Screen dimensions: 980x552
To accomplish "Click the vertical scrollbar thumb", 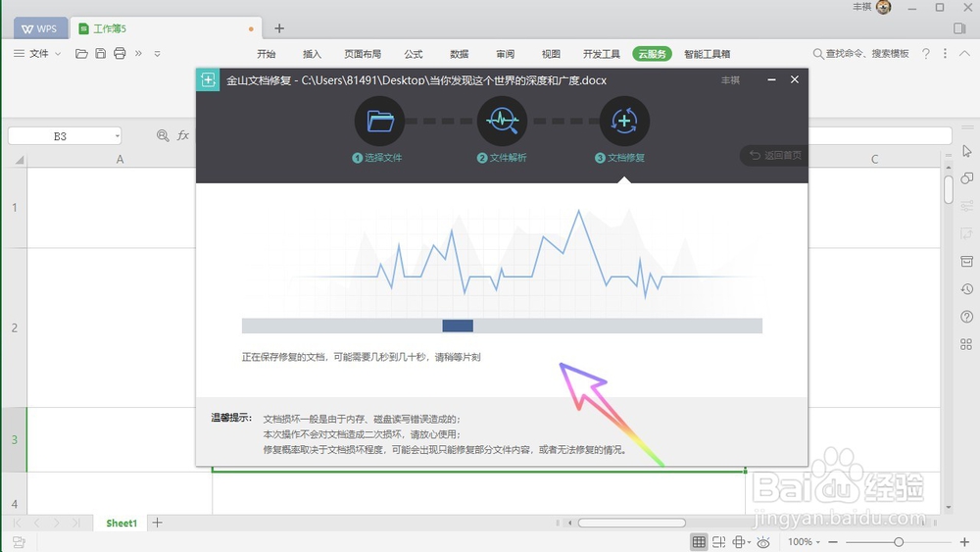I will (x=949, y=189).
